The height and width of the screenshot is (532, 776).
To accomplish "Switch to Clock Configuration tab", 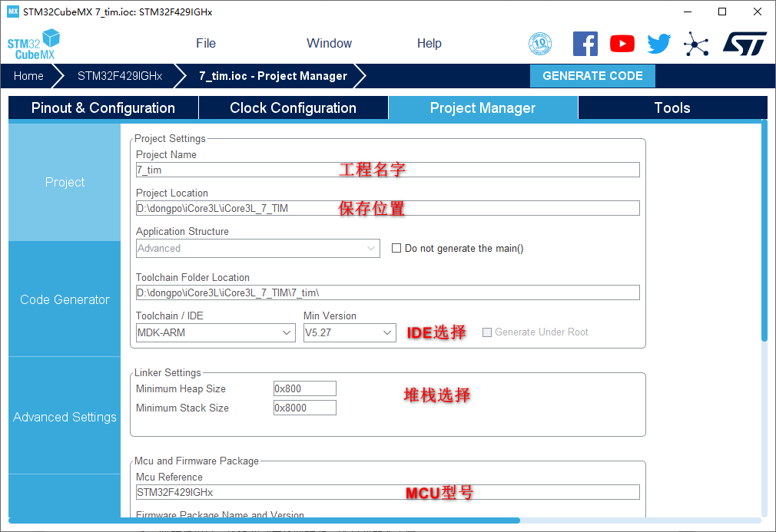I will pyautogui.click(x=293, y=108).
